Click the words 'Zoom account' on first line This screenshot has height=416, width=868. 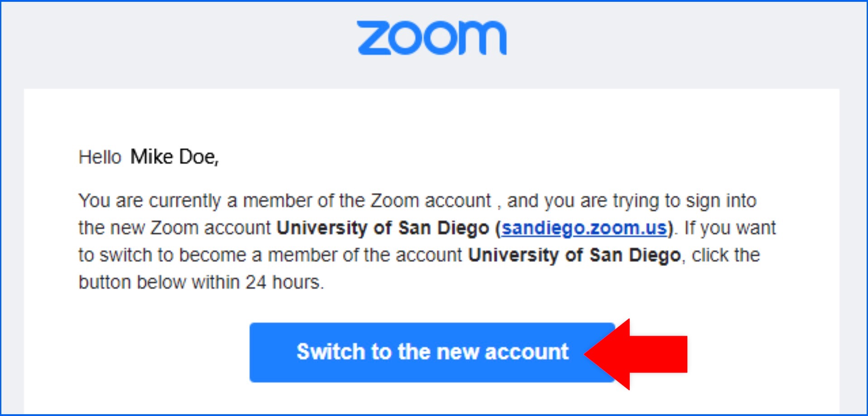431,201
